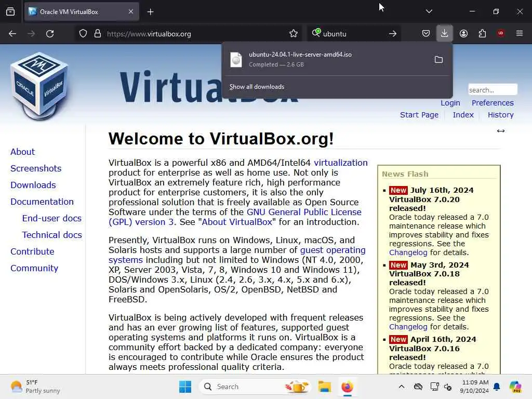Open OneDrive cloud tray icon
This screenshot has height=399, width=532.
pyautogui.click(x=418, y=387)
